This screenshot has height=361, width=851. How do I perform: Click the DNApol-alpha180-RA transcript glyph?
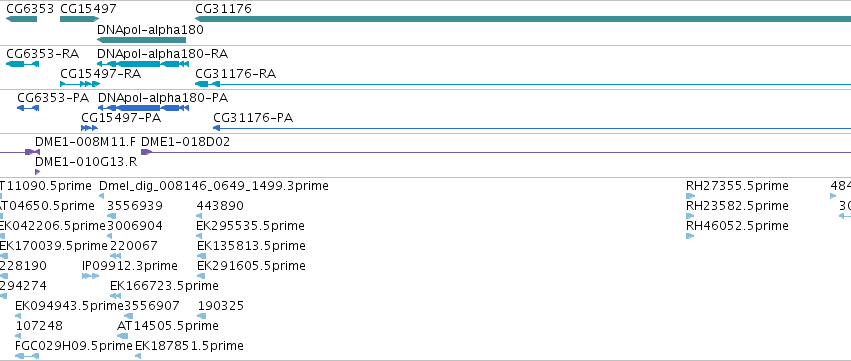tap(143, 64)
